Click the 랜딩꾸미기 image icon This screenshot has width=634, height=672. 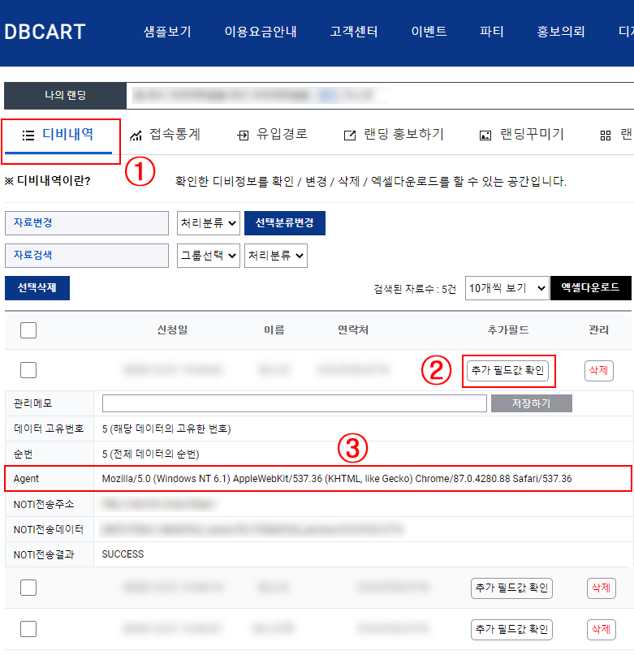(x=485, y=136)
